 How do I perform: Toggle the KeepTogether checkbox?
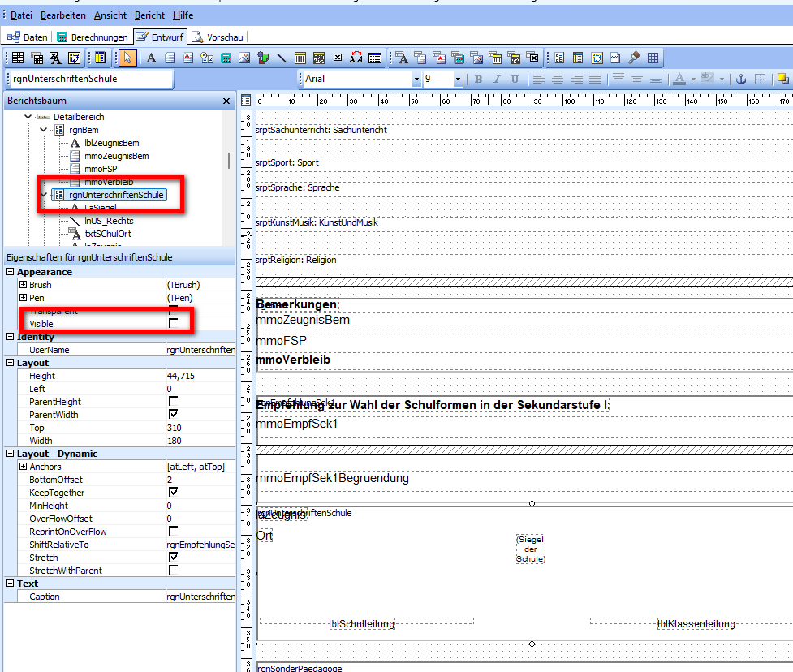pyautogui.click(x=174, y=492)
